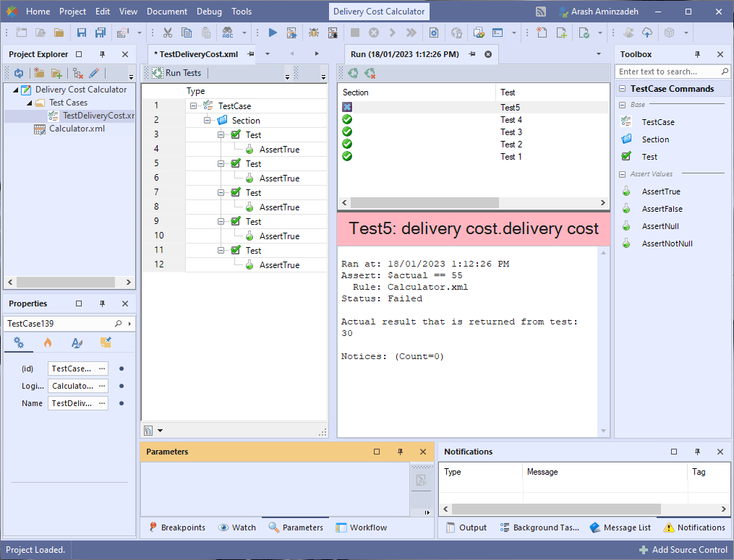Select AssertNotNull in the Toolbox
The width and height of the screenshot is (734, 560).
[x=667, y=244]
